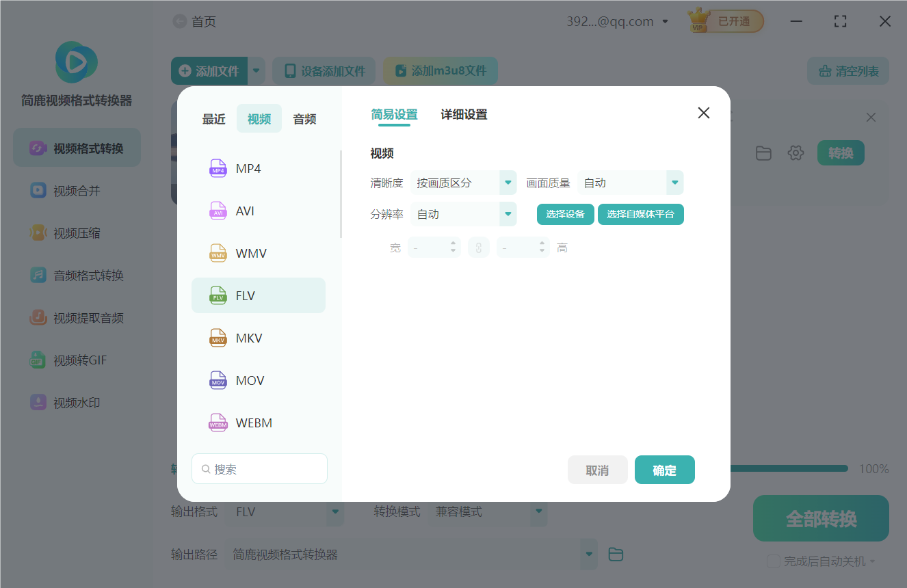Expand the 转换模式 dropdown

pyautogui.click(x=538, y=511)
